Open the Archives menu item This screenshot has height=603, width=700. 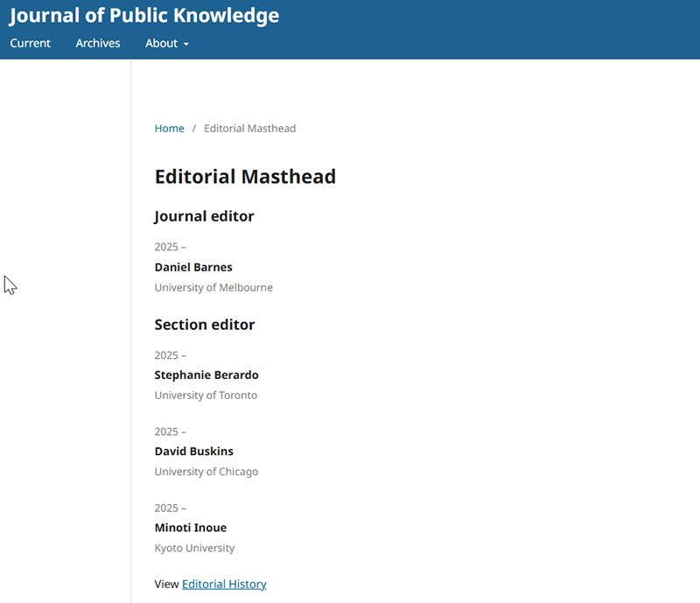tap(98, 44)
